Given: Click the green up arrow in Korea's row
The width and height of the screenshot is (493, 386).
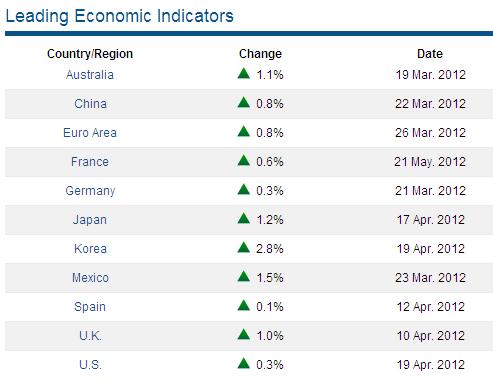Looking at the screenshot, I should [244, 247].
